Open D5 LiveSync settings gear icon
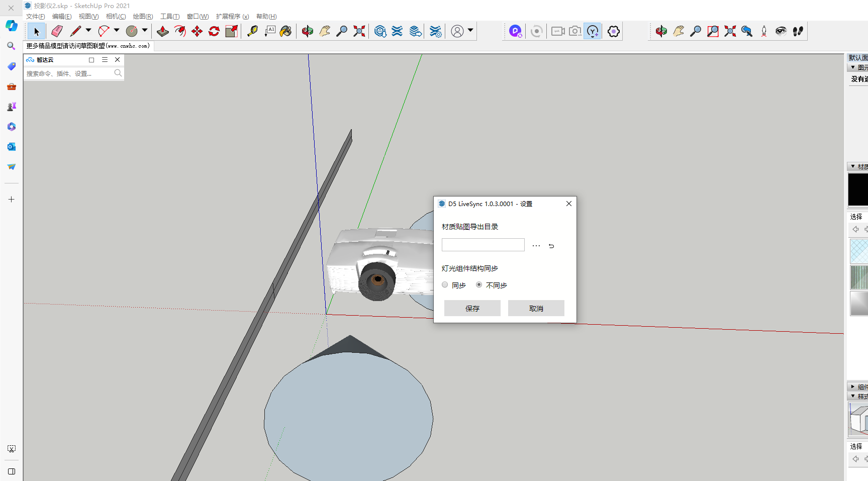This screenshot has width=868, height=481. pos(613,31)
